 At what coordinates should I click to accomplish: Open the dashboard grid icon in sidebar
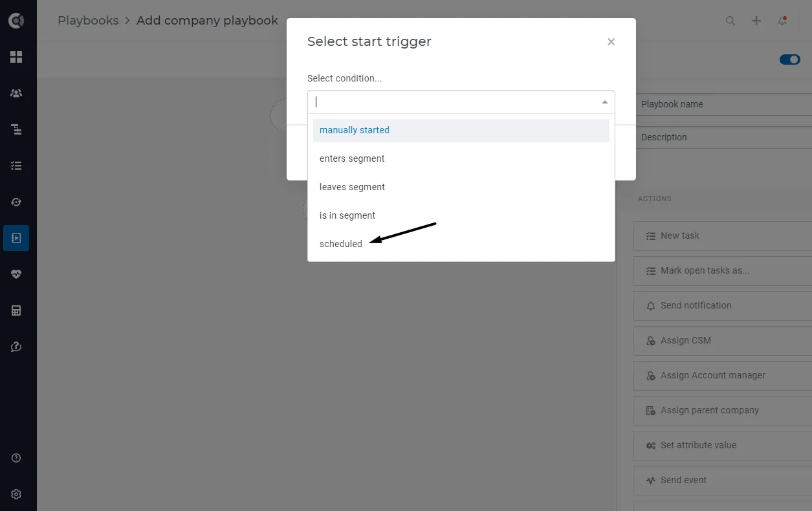(x=16, y=57)
